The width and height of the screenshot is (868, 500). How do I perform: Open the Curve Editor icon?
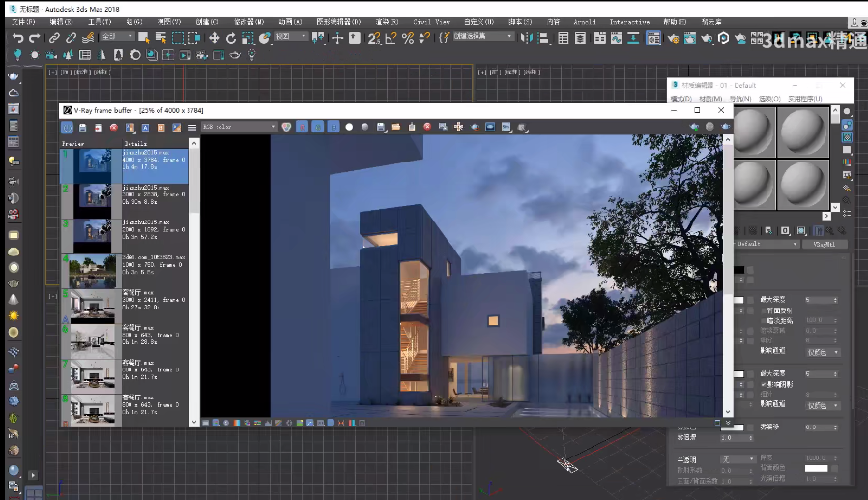[617, 38]
